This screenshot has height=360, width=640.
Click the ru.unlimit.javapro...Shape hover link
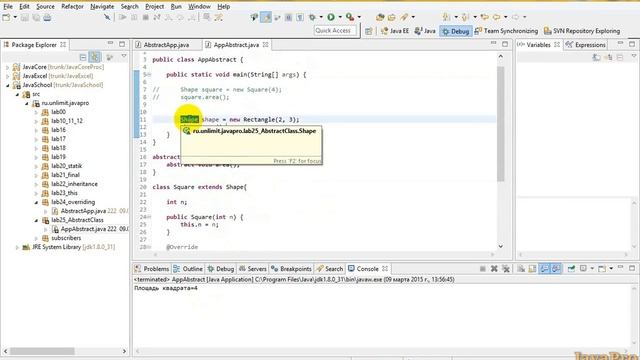pos(254,131)
